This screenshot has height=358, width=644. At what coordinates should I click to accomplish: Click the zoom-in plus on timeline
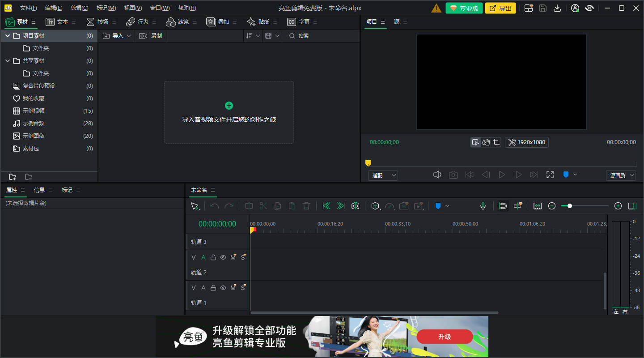(x=618, y=206)
